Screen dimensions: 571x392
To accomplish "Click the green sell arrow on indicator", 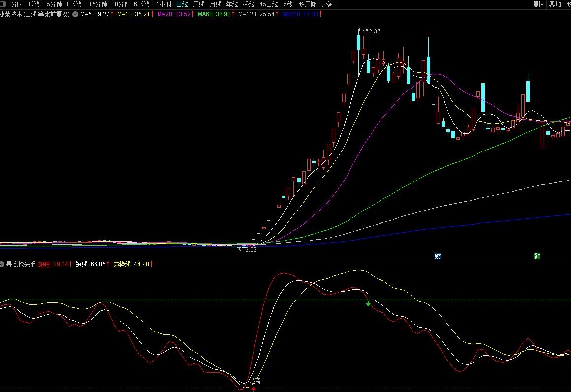I will [368, 303].
